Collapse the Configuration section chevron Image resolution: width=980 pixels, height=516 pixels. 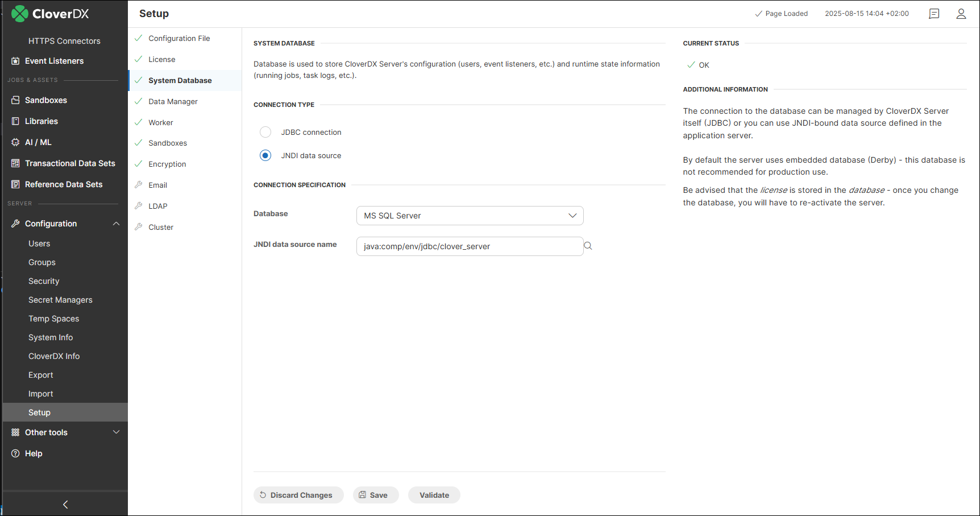(x=117, y=223)
